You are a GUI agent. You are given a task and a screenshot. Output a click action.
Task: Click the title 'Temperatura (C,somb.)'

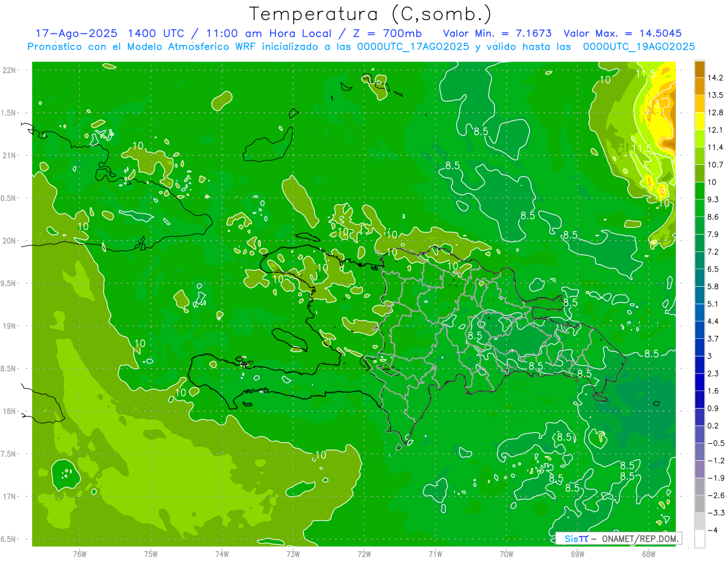tap(370, 13)
